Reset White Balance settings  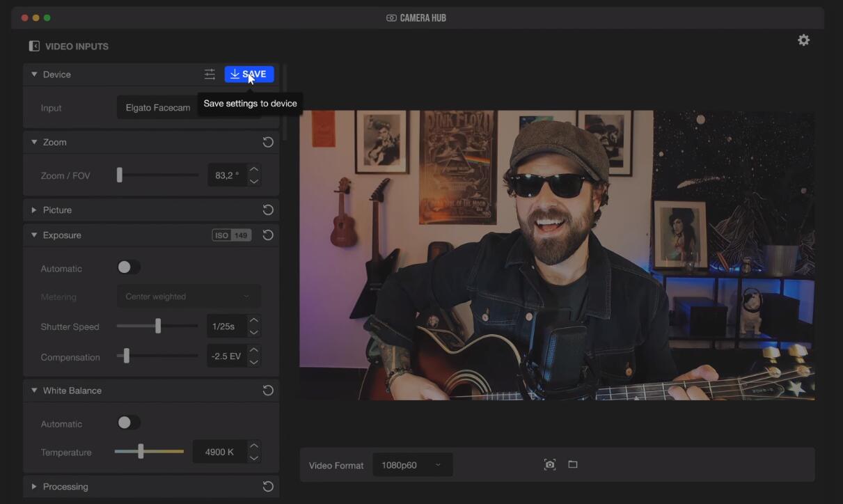267,391
